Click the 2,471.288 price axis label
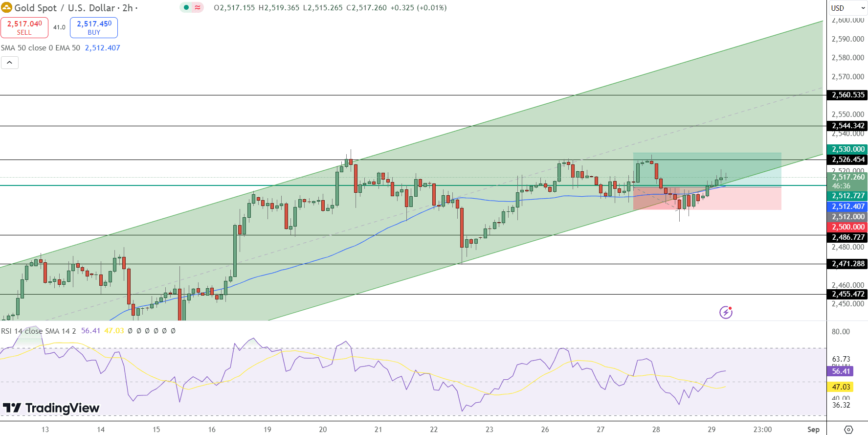This screenshot has width=868, height=435. coord(847,264)
